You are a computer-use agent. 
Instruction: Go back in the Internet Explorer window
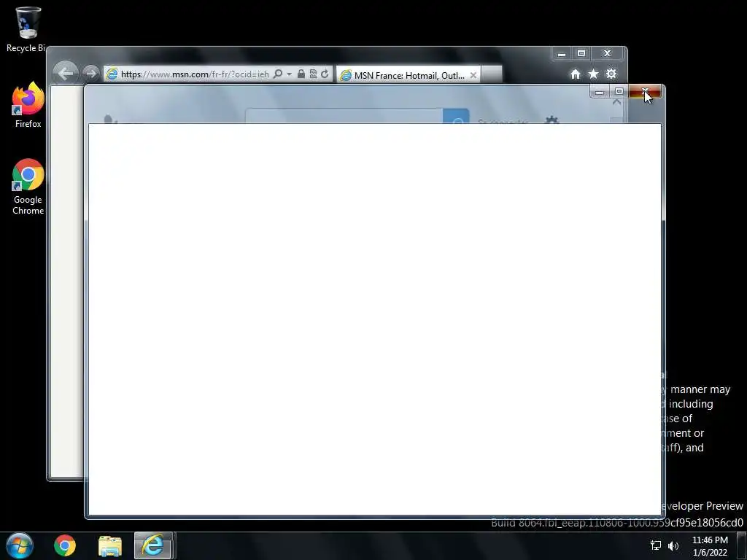[x=65, y=74]
